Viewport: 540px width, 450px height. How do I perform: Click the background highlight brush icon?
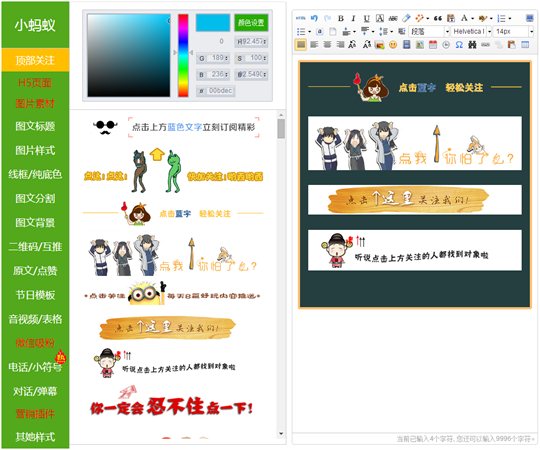point(483,18)
